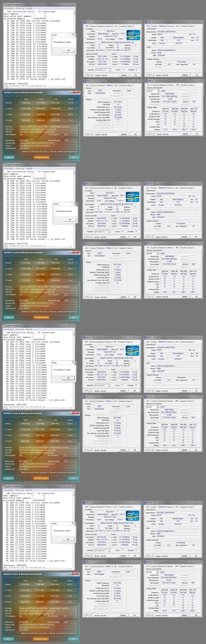Viewport: 206px width, 644px height.
Task: Click Start Benchmark in AIDA64 showing 20794 MB/s read
Action: pos(41,639)
